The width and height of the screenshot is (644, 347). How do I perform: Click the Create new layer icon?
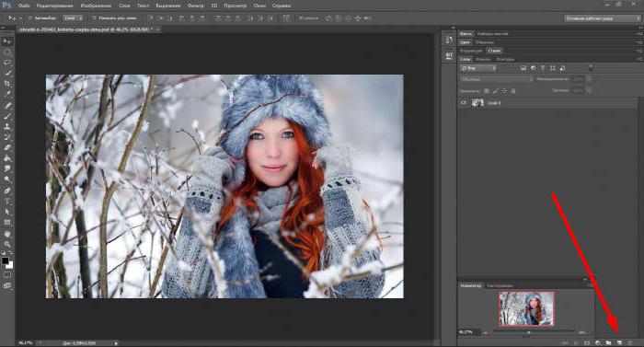[619, 342]
